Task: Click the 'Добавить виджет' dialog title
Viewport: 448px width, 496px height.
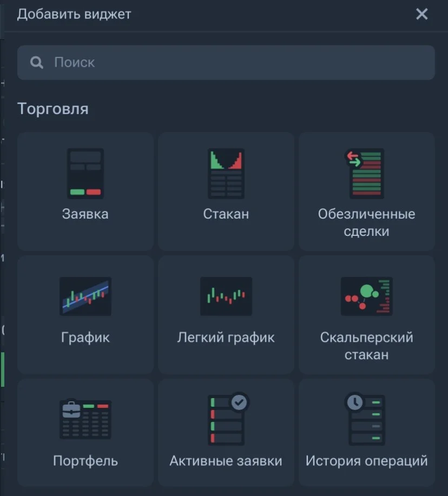Action: pos(74,14)
